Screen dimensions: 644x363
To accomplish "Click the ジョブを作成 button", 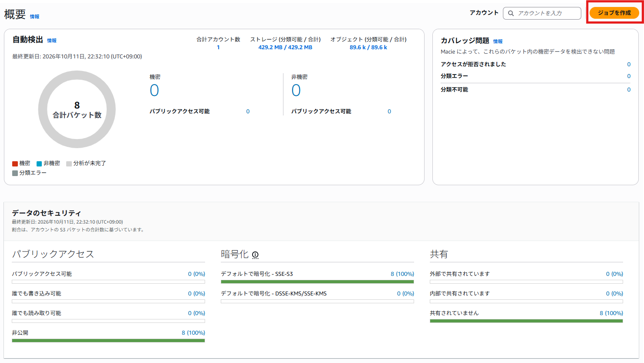I will coord(614,13).
